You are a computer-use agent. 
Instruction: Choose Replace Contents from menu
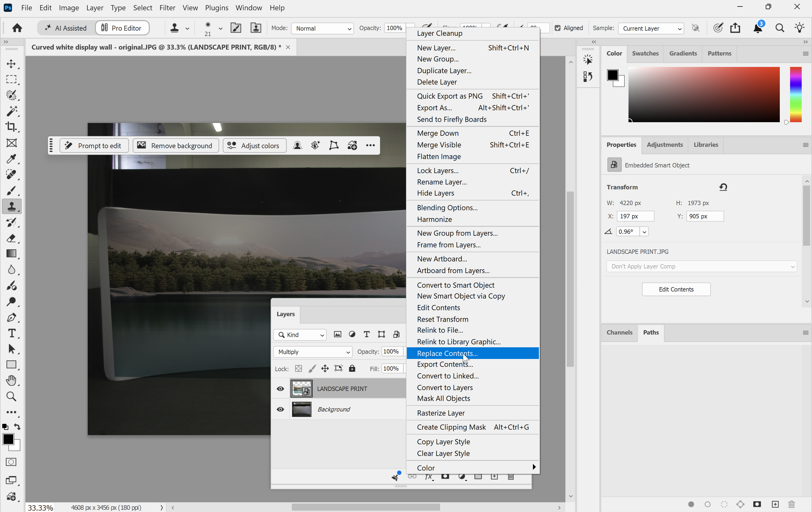[x=473, y=353]
